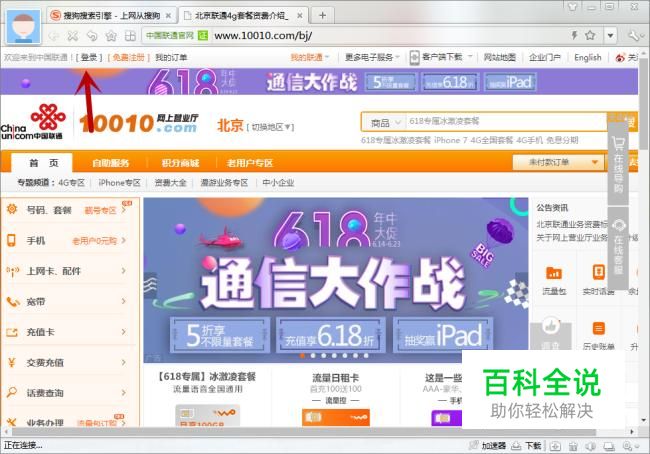650x454 pixels.
Task: Click the 客户端下载 phone icon
Action: pos(414,57)
